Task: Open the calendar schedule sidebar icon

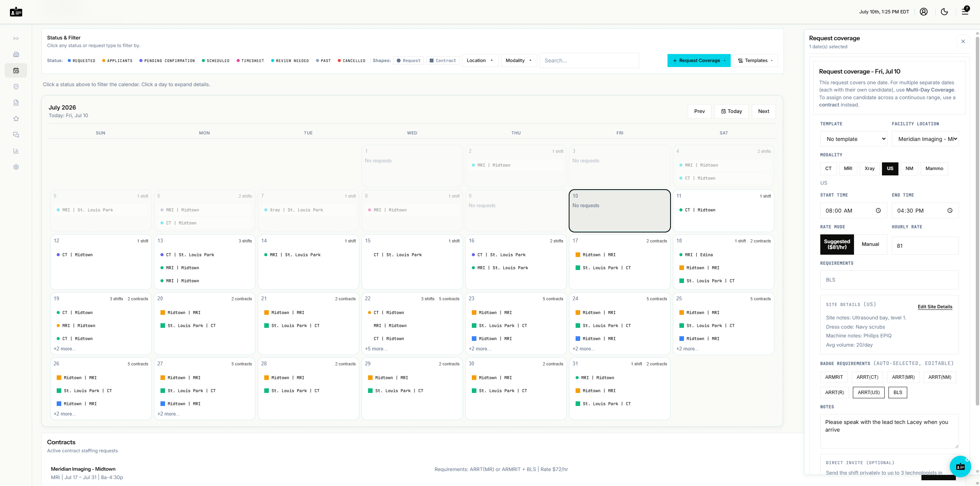Action: pyautogui.click(x=16, y=70)
